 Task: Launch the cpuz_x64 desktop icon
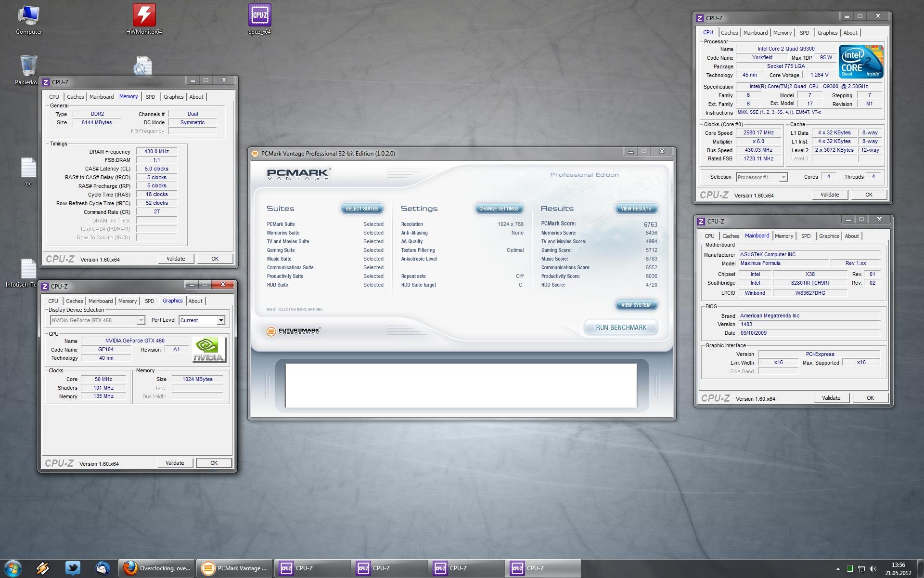tap(259, 19)
